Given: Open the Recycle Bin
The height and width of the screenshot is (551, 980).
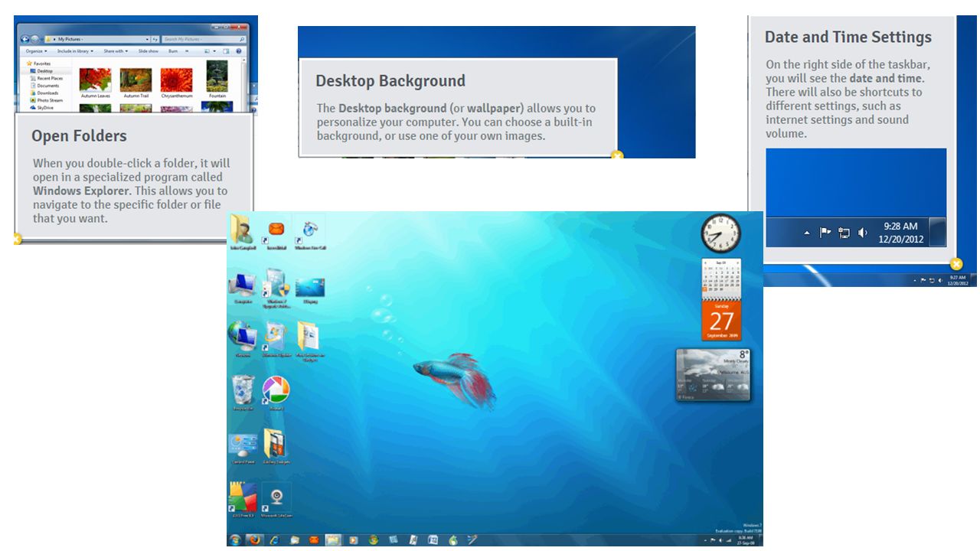Looking at the screenshot, I should tap(243, 391).
